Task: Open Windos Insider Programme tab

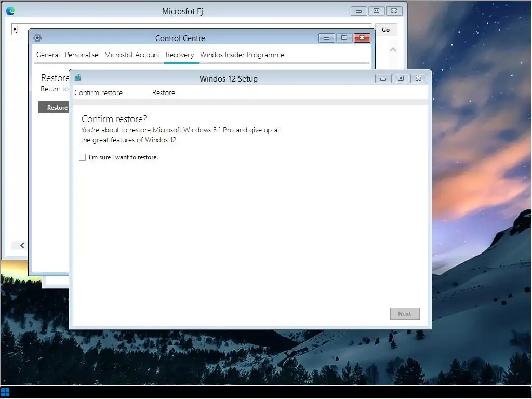Action: (242, 55)
